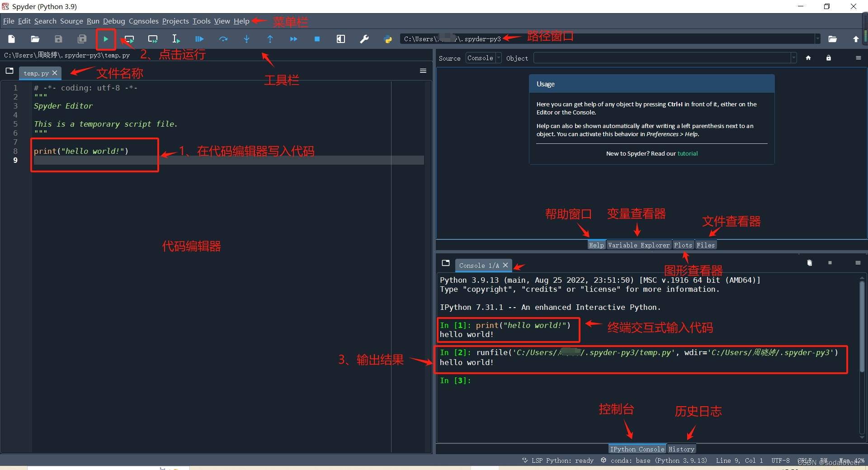868x470 pixels.
Task: Click in the Object input field
Action: 662,58
